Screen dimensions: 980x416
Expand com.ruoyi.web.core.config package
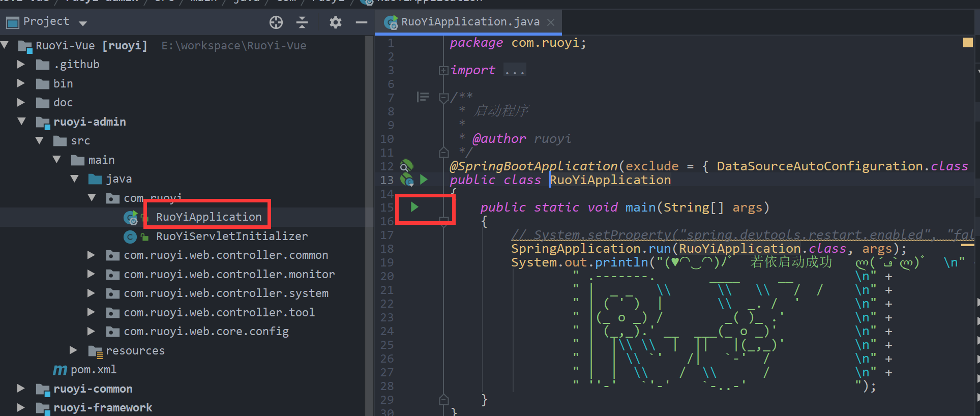pos(91,331)
